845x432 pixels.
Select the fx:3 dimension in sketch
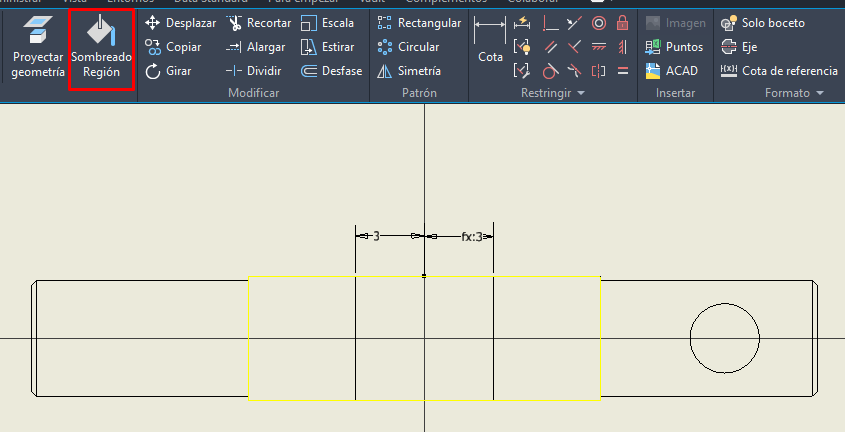point(472,236)
